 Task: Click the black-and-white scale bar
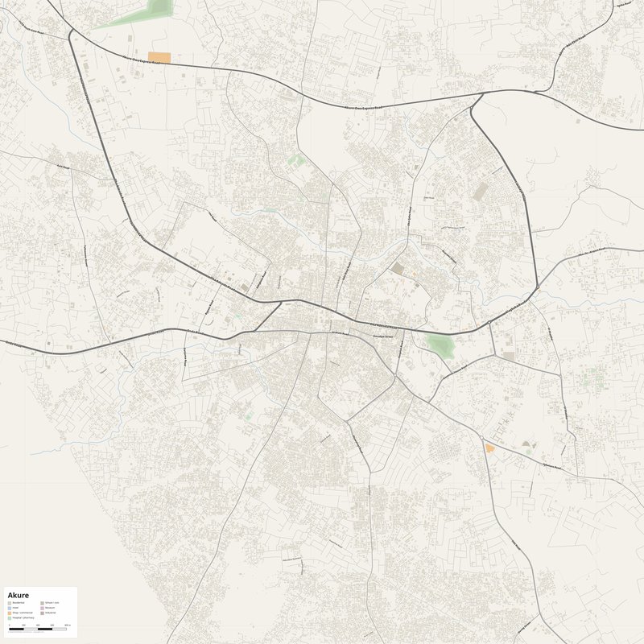38,630
